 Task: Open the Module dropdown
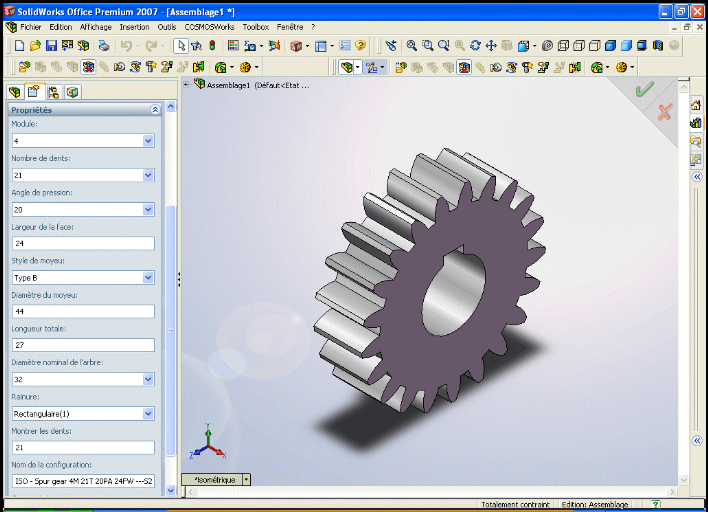(148, 141)
